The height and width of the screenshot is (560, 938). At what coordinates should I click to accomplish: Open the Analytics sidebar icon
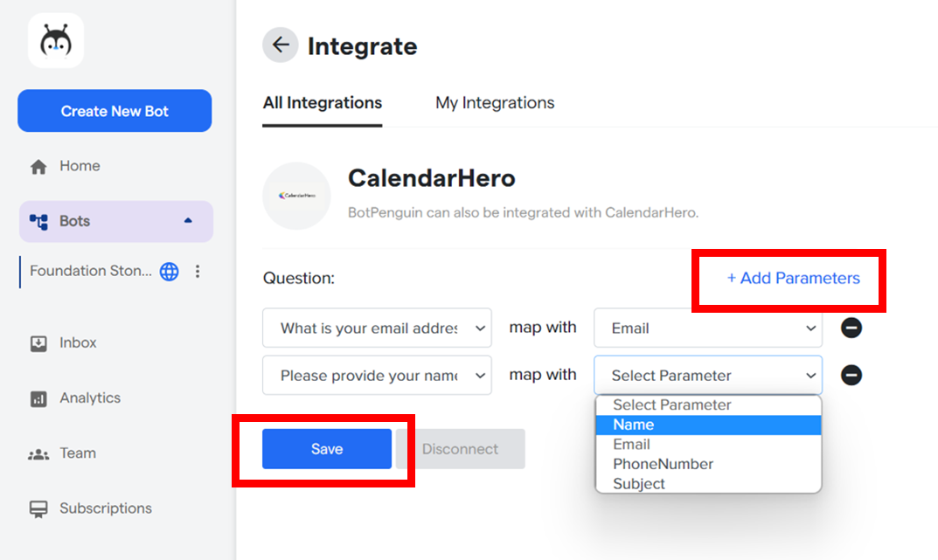(x=38, y=398)
